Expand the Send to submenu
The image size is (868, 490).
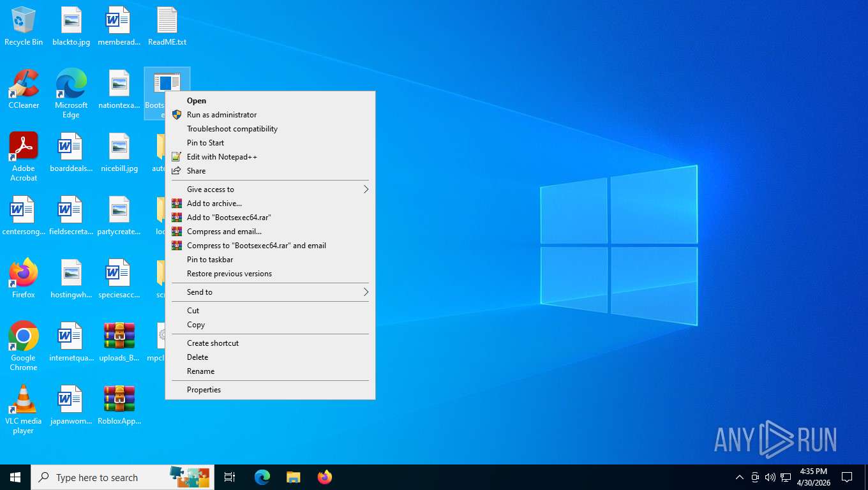click(271, 292)
